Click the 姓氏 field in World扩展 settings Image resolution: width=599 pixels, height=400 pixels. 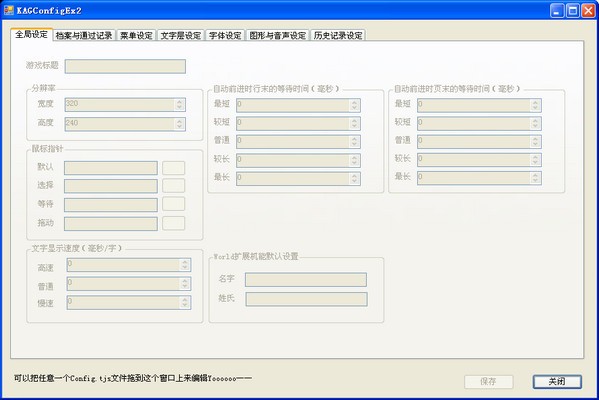pos(306,299)
